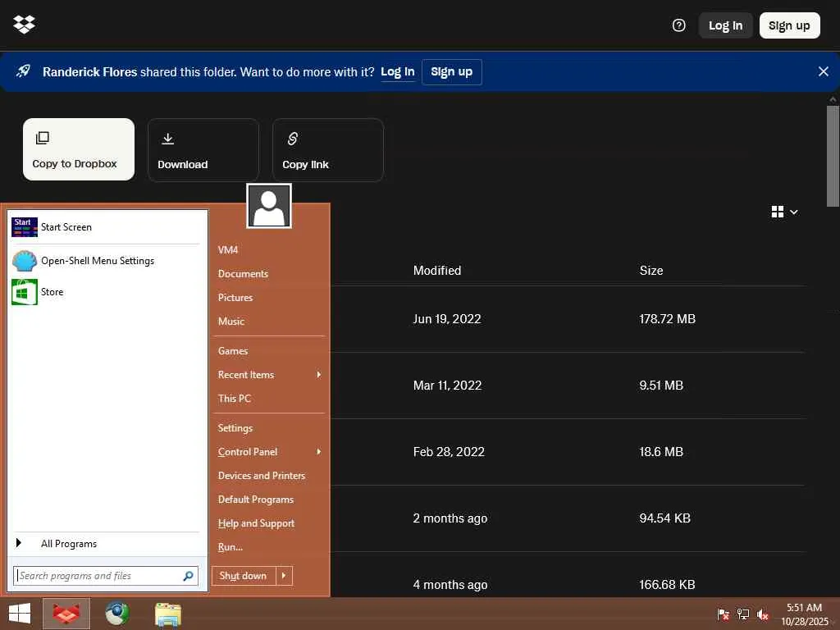Viewport: 840px width, 630px height.
Task: Click the 4 months ago modified value
Action: pos(450,585)
